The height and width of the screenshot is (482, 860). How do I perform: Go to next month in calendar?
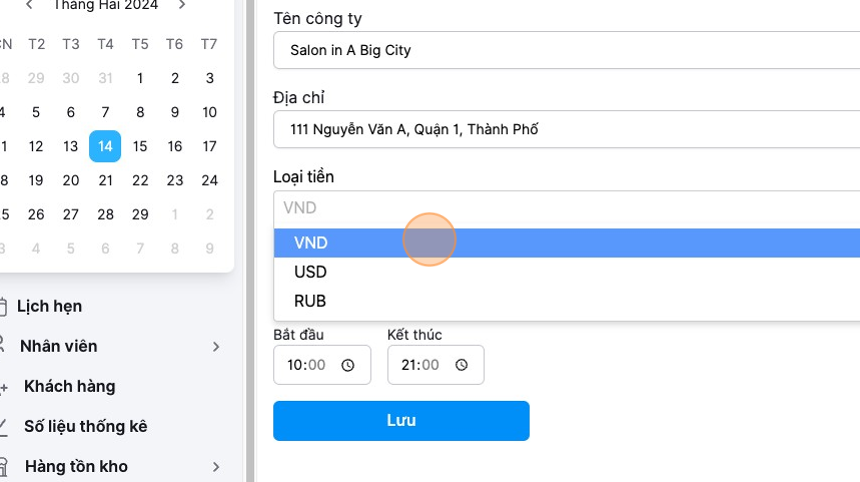click(182, 5)
